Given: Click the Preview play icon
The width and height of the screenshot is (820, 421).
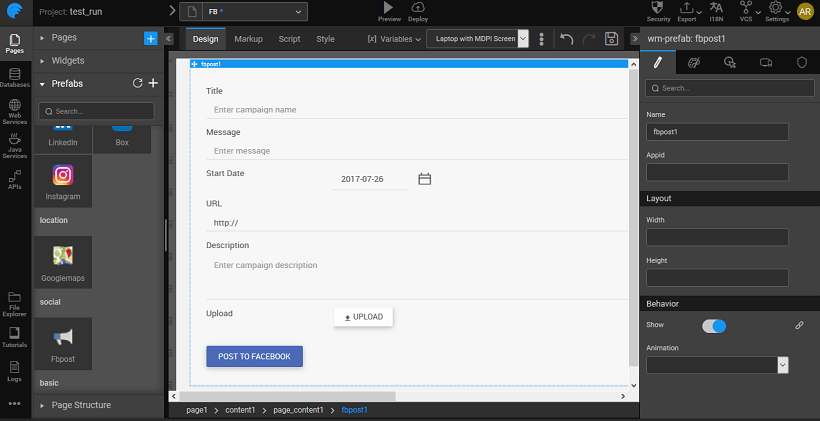Looking at the screenshot, I should click(389, 8).
